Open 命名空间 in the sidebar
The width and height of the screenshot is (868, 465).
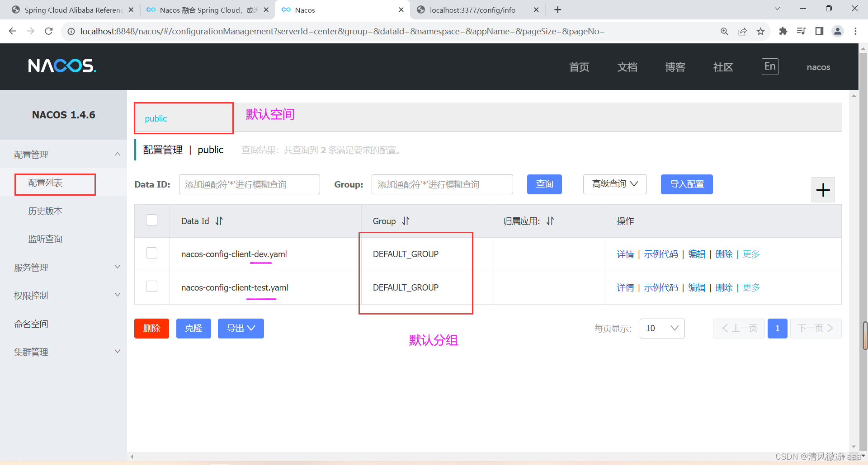[x=31, y=324]
